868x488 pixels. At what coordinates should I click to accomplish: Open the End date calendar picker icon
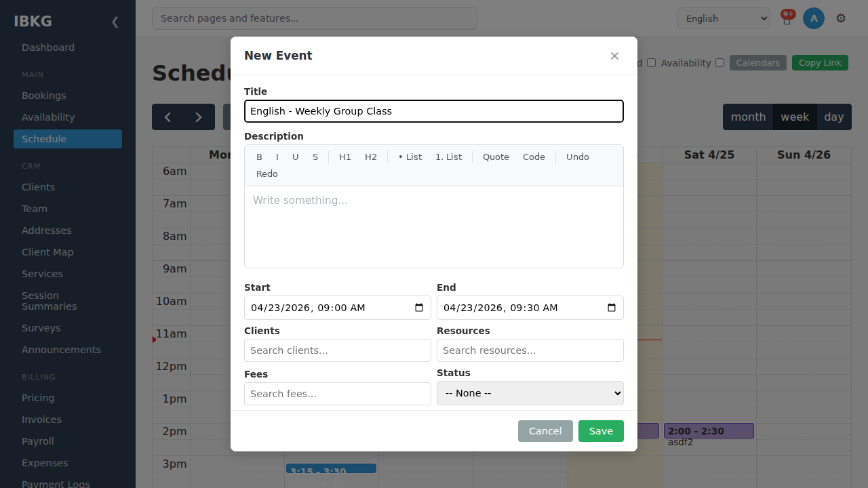[612, 308]
